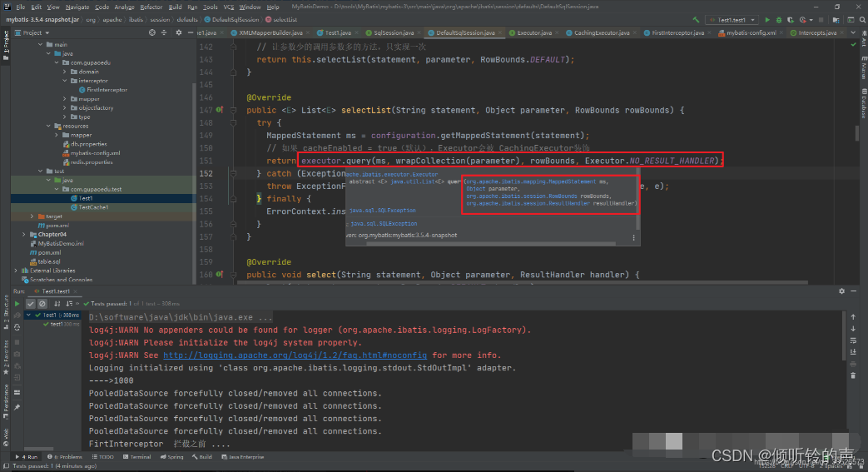Hide the Project panel with minus icon
The image size is (868, 472).
pos(190,32)
